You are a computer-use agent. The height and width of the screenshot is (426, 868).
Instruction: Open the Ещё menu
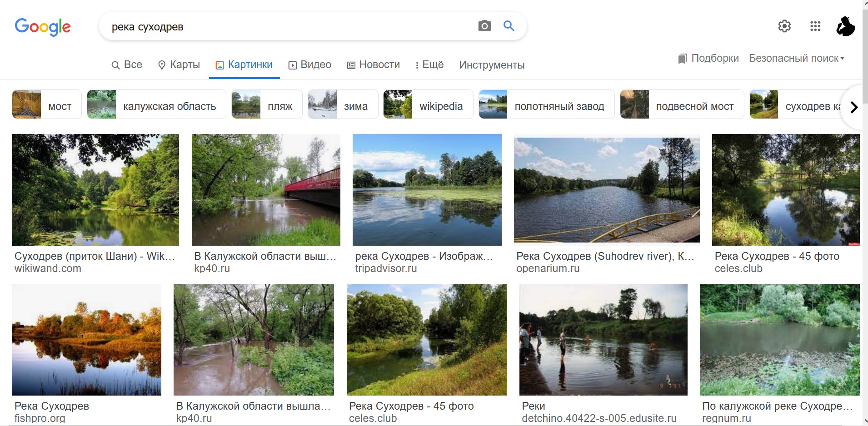tap(429, 65)
